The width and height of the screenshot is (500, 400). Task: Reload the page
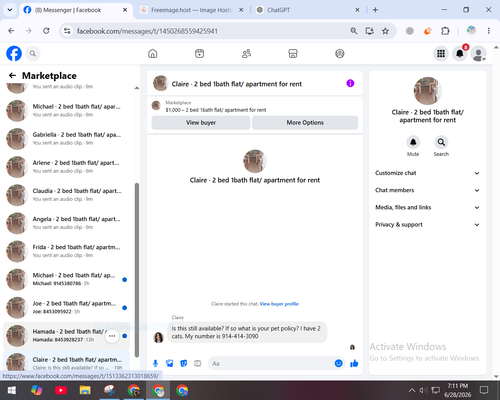46,31
